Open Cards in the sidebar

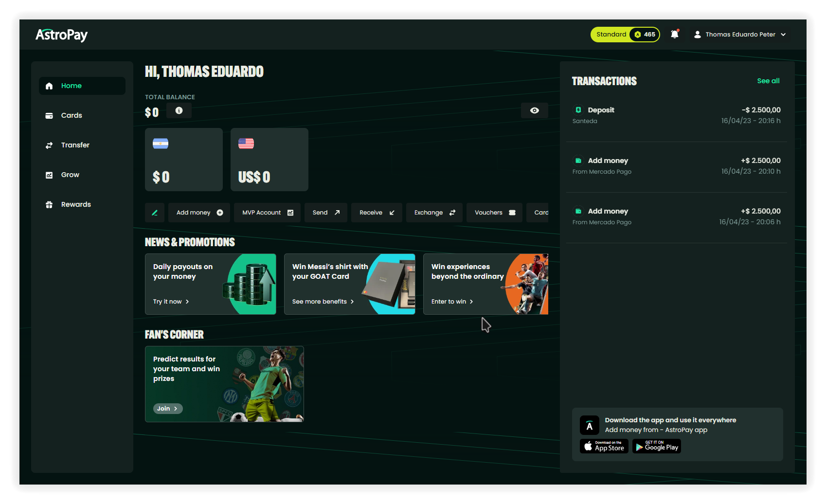82,115
